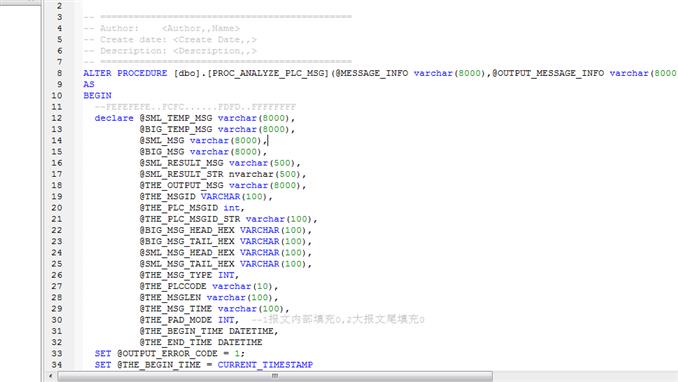This screenshot has width=678, height=382.
Task: Click the Author comment on line 4
Action: click(162, 29)
